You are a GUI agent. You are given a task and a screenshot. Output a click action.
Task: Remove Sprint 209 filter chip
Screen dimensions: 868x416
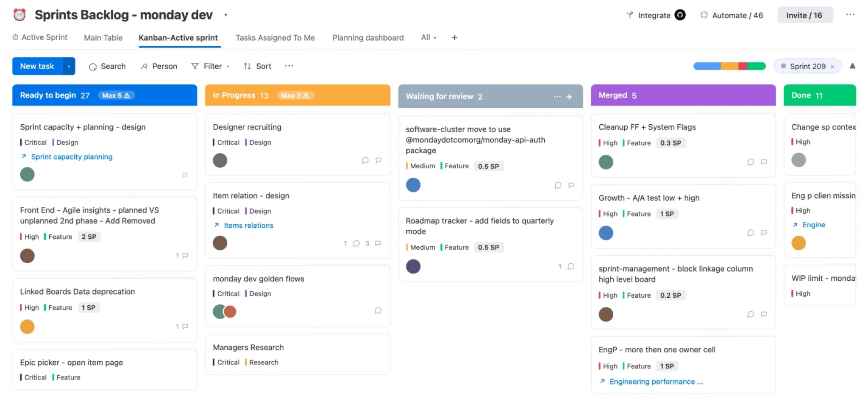tap(832, 67)
